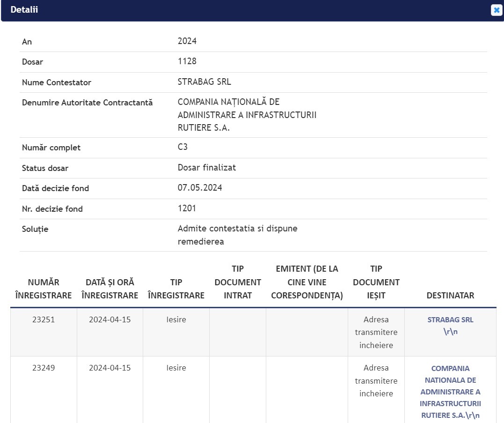This screenshot has width=504, height=423.
Task: Select registration number 23249
Action: click(x=44, y=368)
